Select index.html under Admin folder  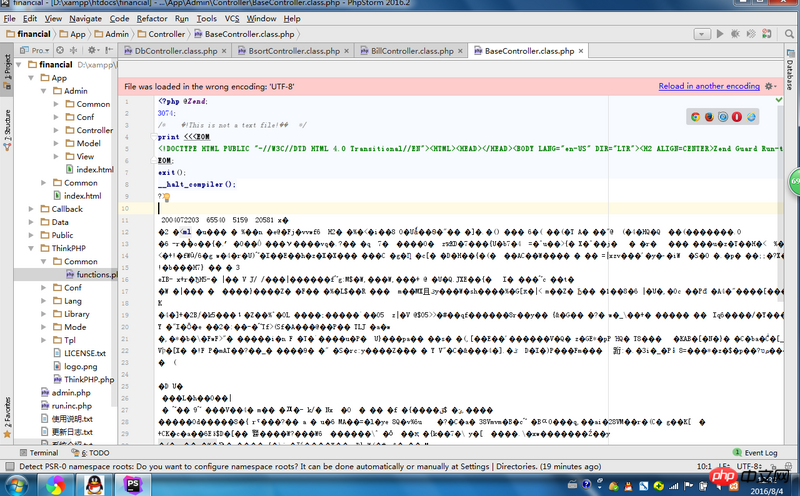95,169
